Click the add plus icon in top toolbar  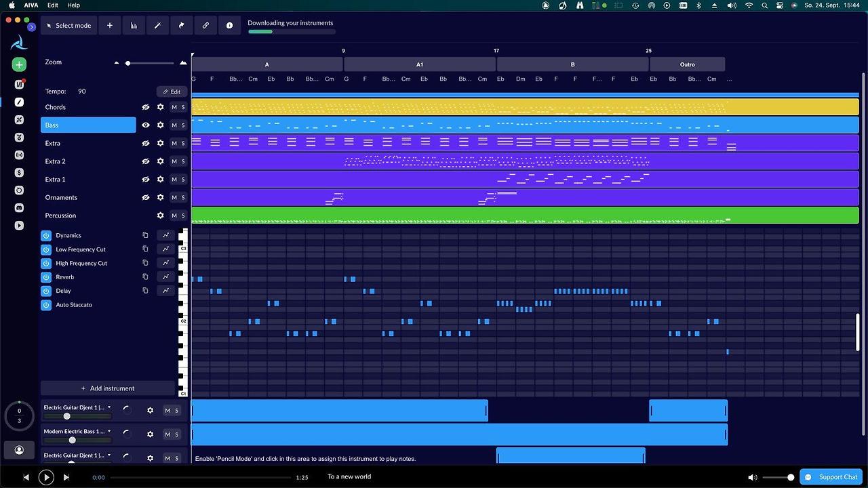[110, 26]
